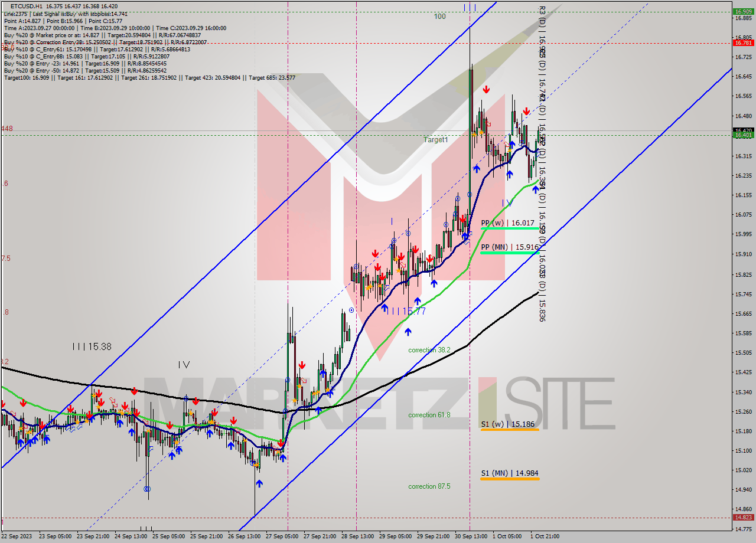Image resolution: width=756 pixels, height=543 pixels.
Task: Select the '26 Sep 13:00' time axis label
Action: (x=246, y=537)
